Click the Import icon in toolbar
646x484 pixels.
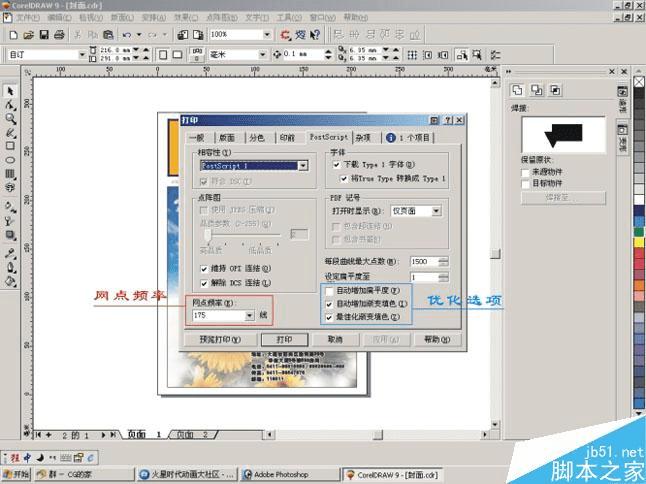[x=183, y=35]
